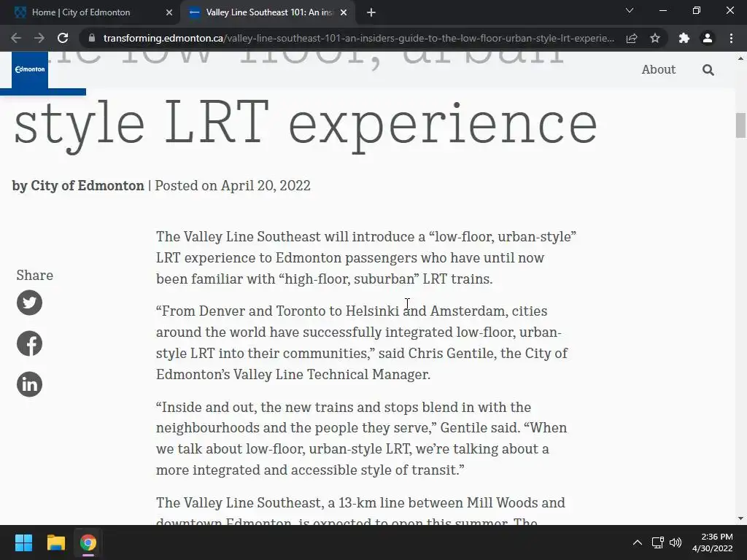Viewport: 747px width, 560px height.
Task: Open volume control in tray
Action: (x=676, y=542)
